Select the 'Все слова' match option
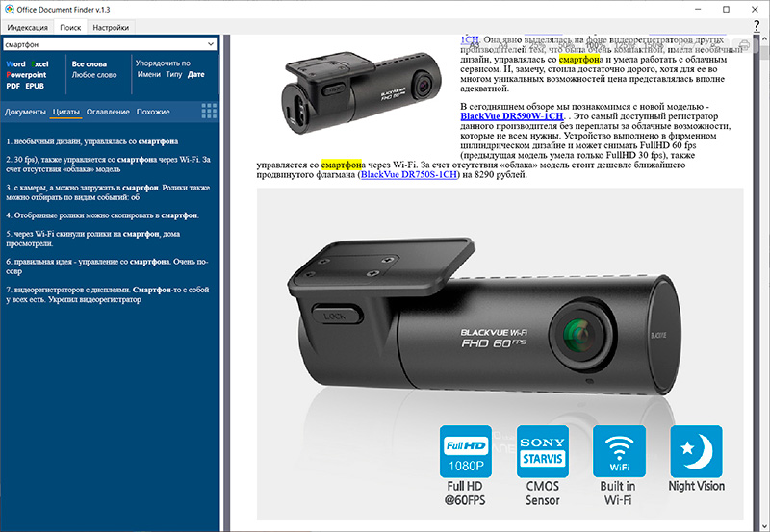The image size is (770, 532). pos(90,63)
